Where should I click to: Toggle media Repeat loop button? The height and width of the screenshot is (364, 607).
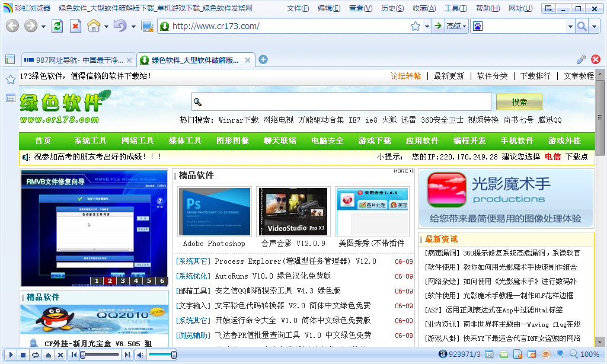coord(35,355)
